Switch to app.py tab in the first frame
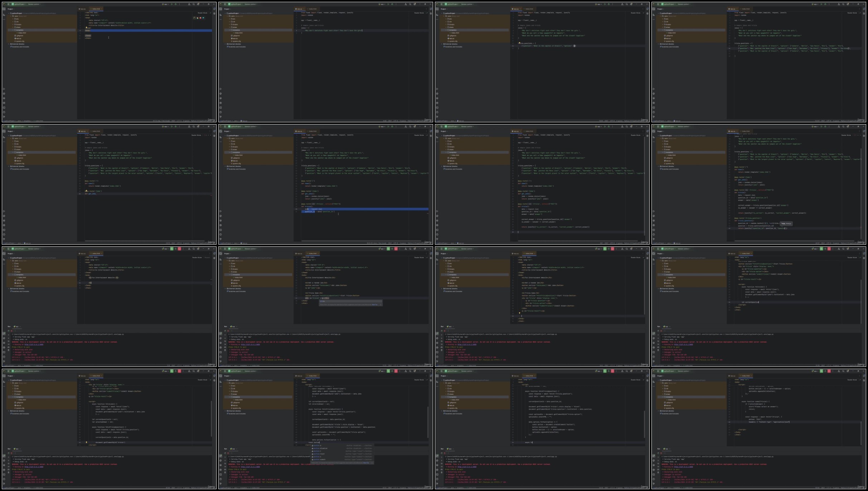Viewport: 868px width, 491px height. (x=82, y=9)
